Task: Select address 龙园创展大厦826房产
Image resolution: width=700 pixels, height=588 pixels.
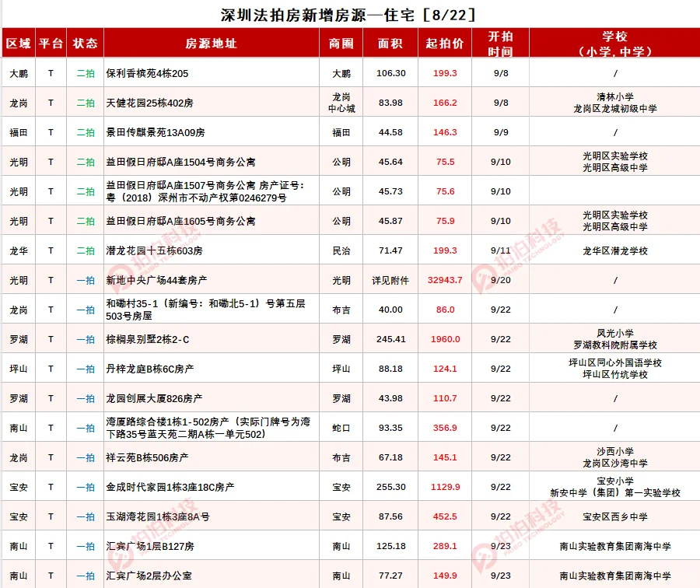Action: (154, 398)
